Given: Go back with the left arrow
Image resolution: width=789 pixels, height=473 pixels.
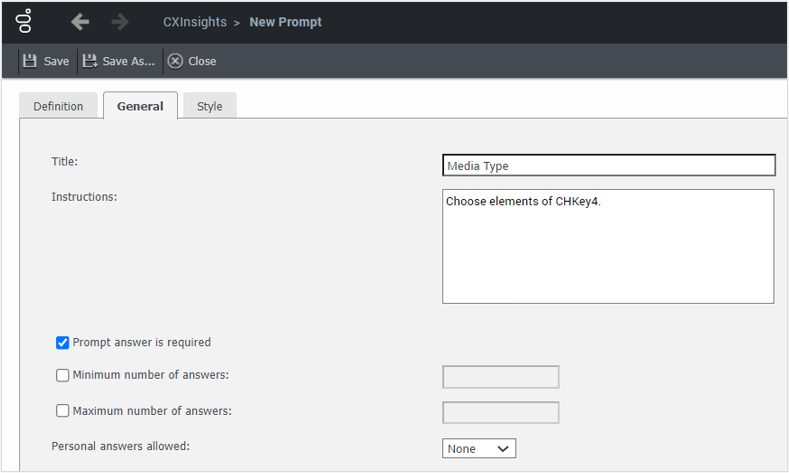Looking at the screenshot, I should 80,22.
